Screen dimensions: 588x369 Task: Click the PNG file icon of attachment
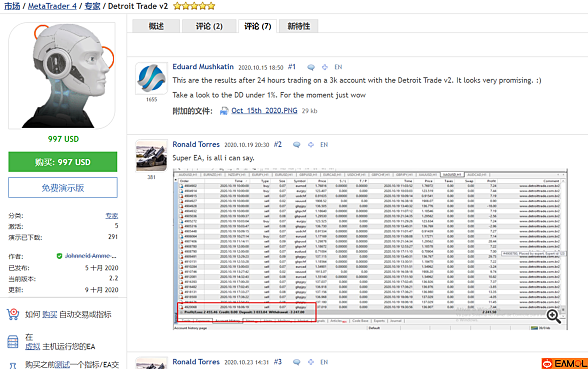[224, 111]
